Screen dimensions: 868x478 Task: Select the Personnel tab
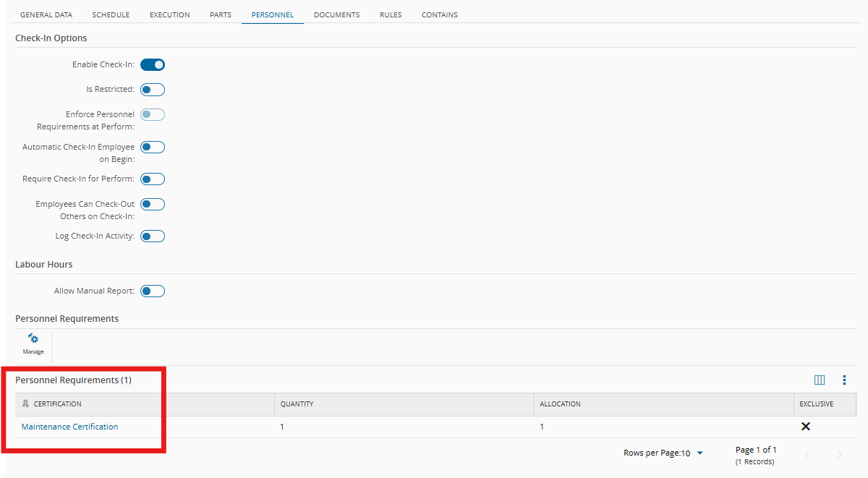pyautogui.click(x=273, y=14)
